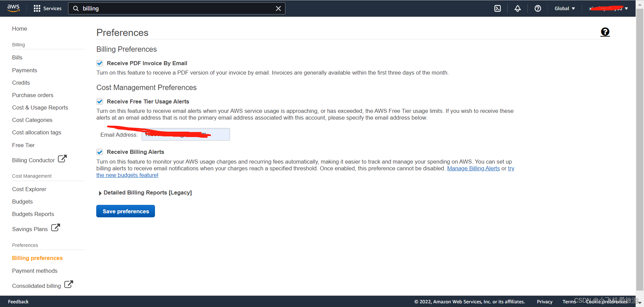The image size is (644, 307).
Task: Open the Global region dropdown
Action: point(565,8)
